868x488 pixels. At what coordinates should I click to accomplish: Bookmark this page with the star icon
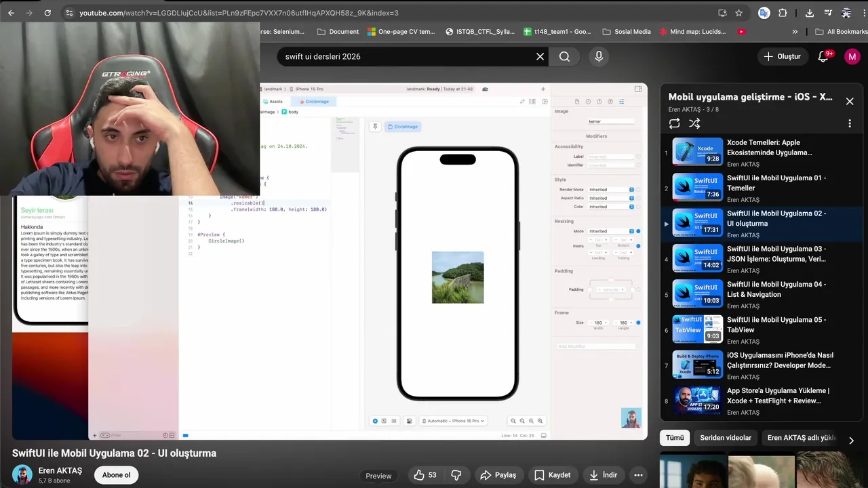pyautogui.click(x=738, y=13)
